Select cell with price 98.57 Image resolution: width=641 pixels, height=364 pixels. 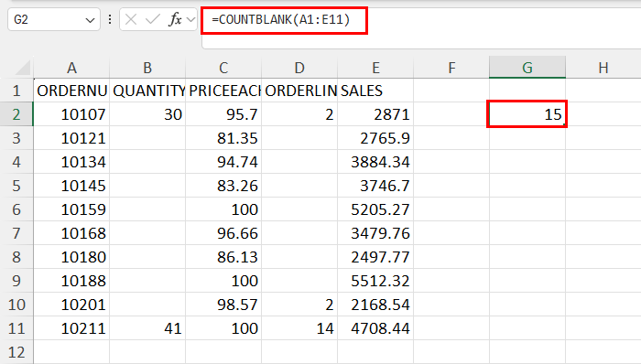pyautogui.click(x=223, y=305)
